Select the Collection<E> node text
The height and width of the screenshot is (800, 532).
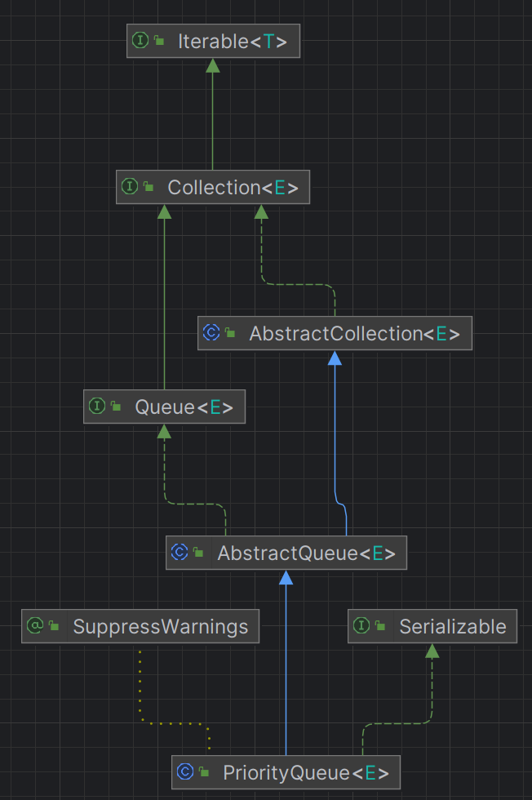tap(233, 187)
